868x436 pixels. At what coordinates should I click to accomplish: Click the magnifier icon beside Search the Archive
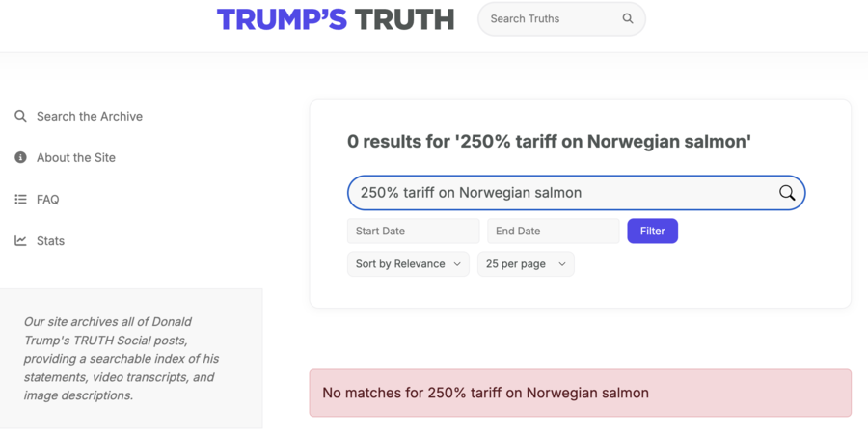tap(20, 116)
